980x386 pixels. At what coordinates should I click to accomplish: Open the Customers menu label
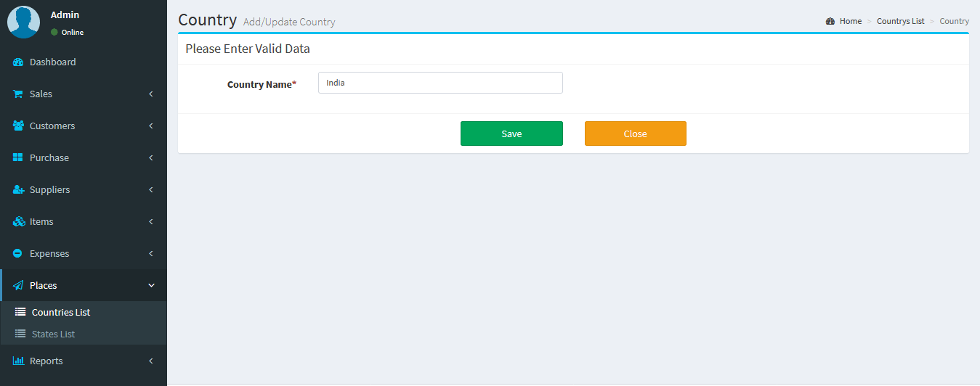(52, 126)
